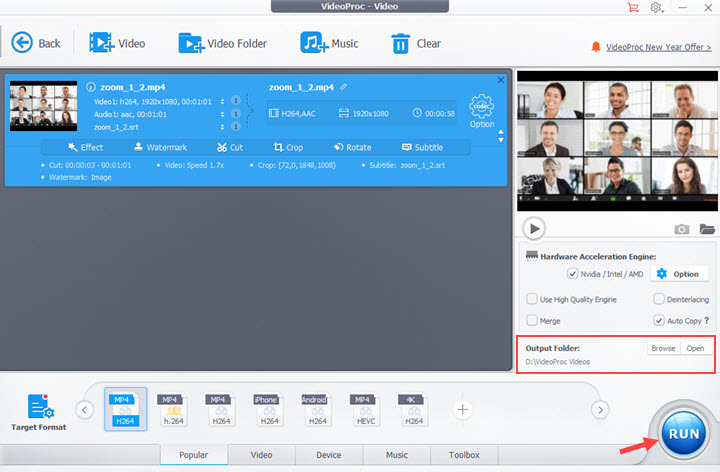Select the MP4 h.264 preset

(173, 409)
